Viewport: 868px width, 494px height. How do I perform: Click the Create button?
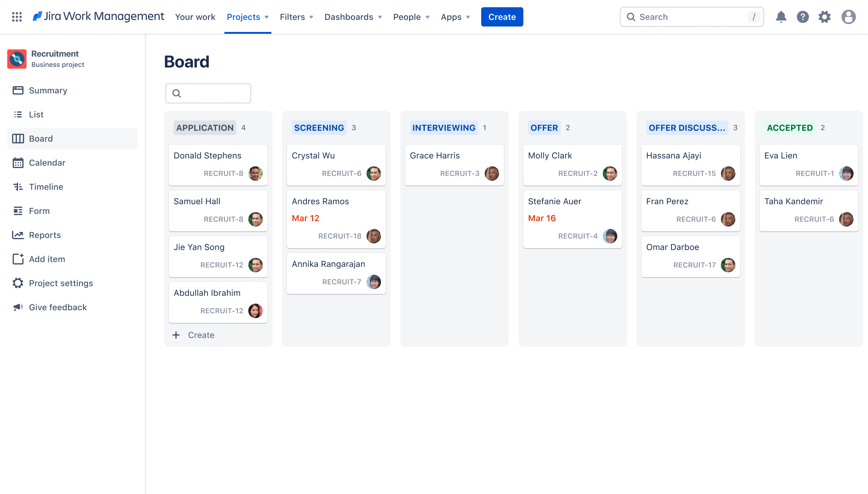502,17
